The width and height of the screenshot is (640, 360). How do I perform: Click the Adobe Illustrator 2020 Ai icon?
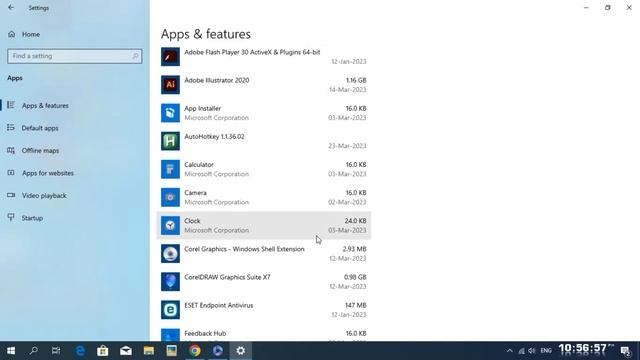pos(170,85)
